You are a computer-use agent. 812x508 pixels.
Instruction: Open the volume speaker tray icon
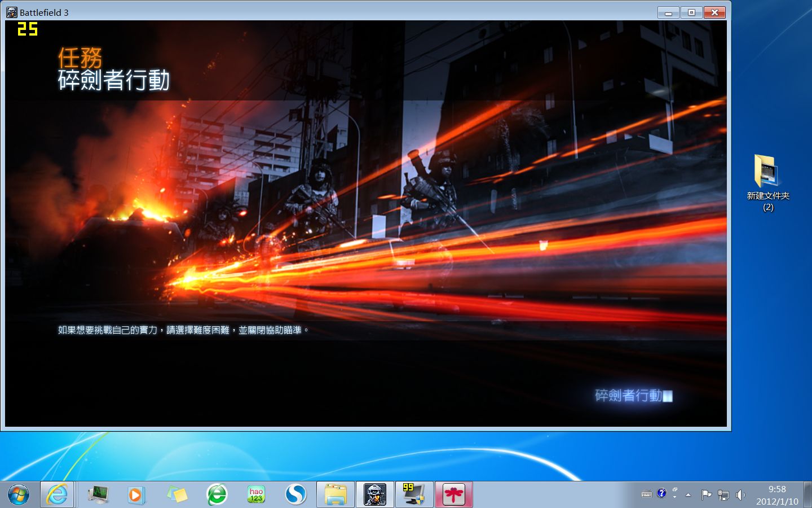pos(740,495)
